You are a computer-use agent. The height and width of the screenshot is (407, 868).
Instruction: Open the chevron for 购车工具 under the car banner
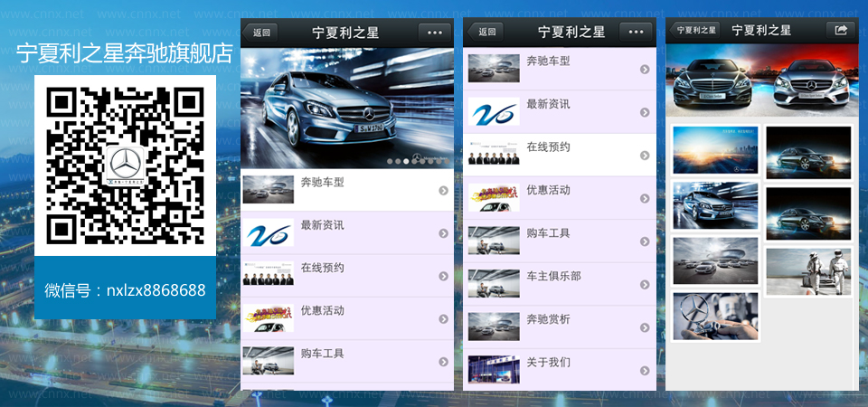(x=443, y=362)
